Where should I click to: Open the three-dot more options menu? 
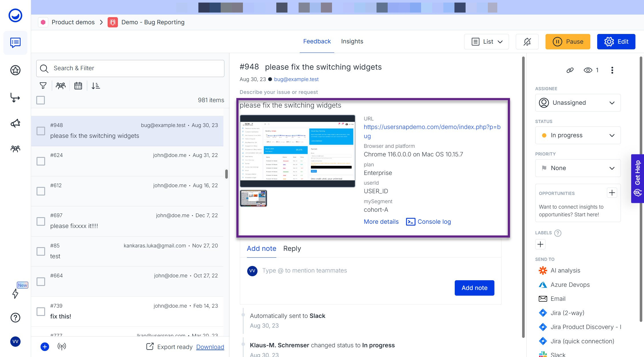(612, 70)
